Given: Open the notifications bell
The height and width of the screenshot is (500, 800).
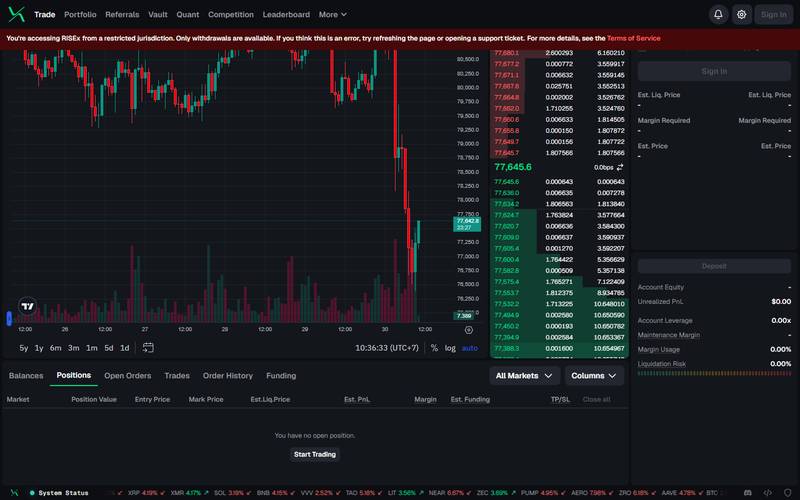Looking at the screenshot, I should (718, 14).
